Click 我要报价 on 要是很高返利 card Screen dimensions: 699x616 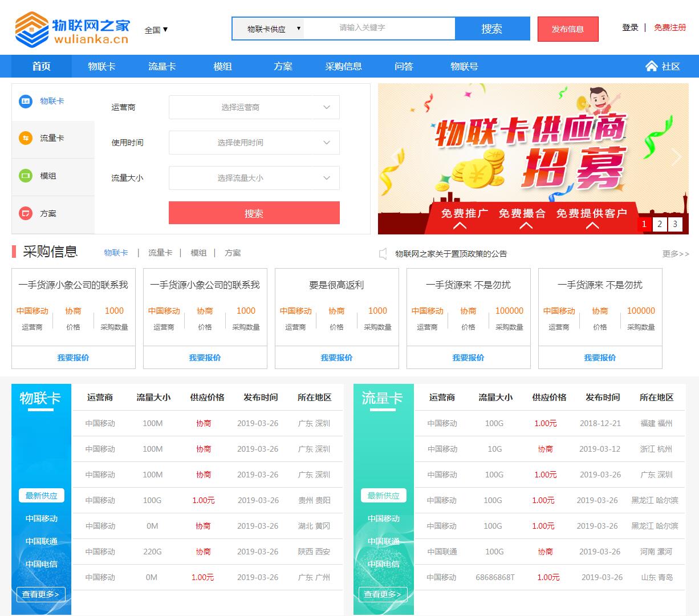point(336,358)
